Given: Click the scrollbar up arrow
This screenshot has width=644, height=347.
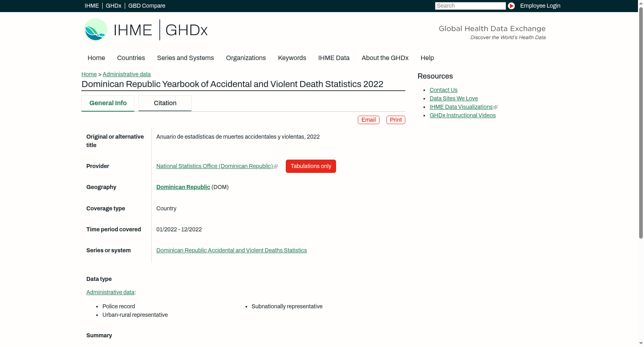Looking at the screenshot, I should (641, 3).
